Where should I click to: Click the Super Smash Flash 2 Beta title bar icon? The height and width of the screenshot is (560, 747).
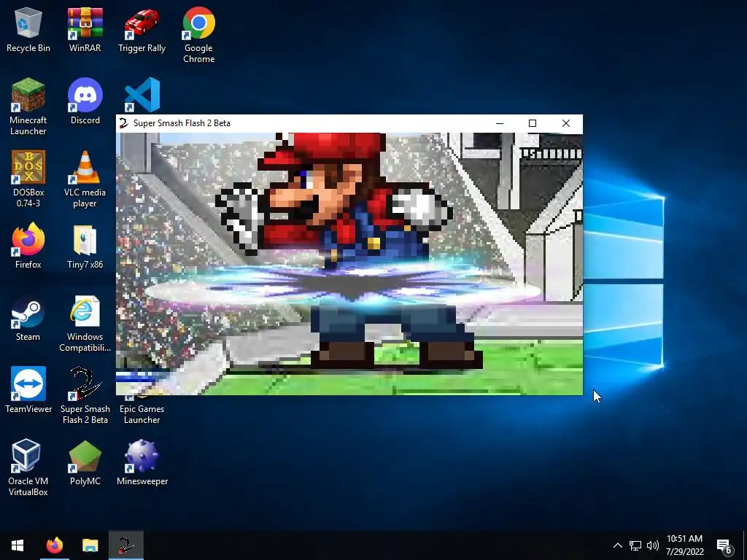(123, 123)
